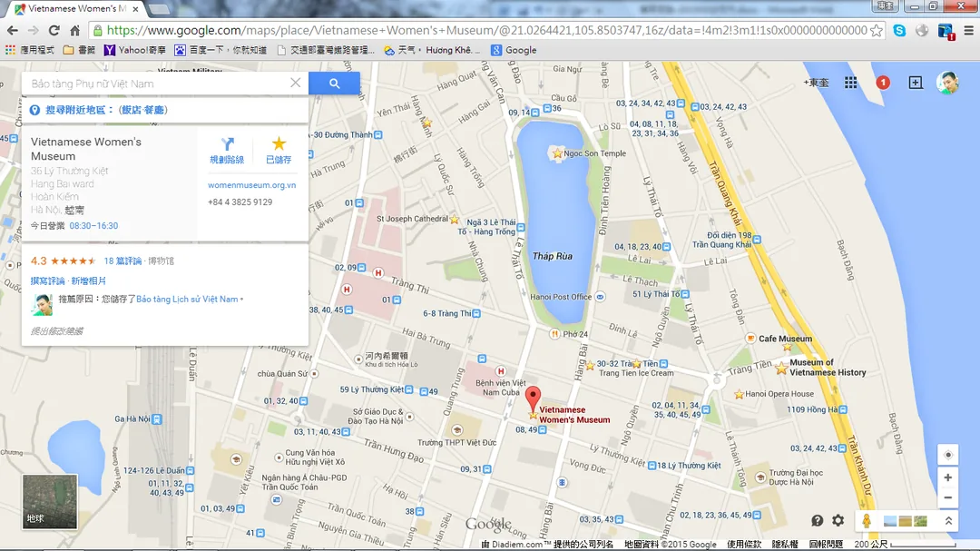Click the my location target button
The width and height of the screenshot is (980, 551).
pyautogui.click(x=947, y=455)
